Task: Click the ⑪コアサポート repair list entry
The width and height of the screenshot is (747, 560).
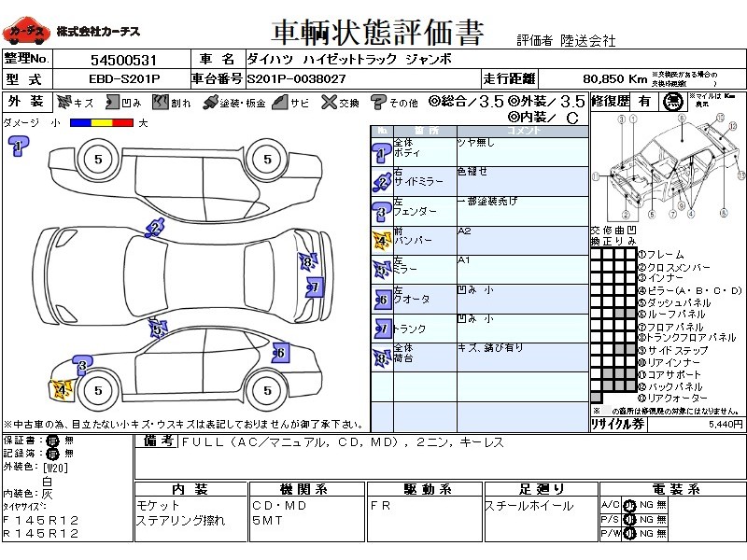Action: [669, 374]
